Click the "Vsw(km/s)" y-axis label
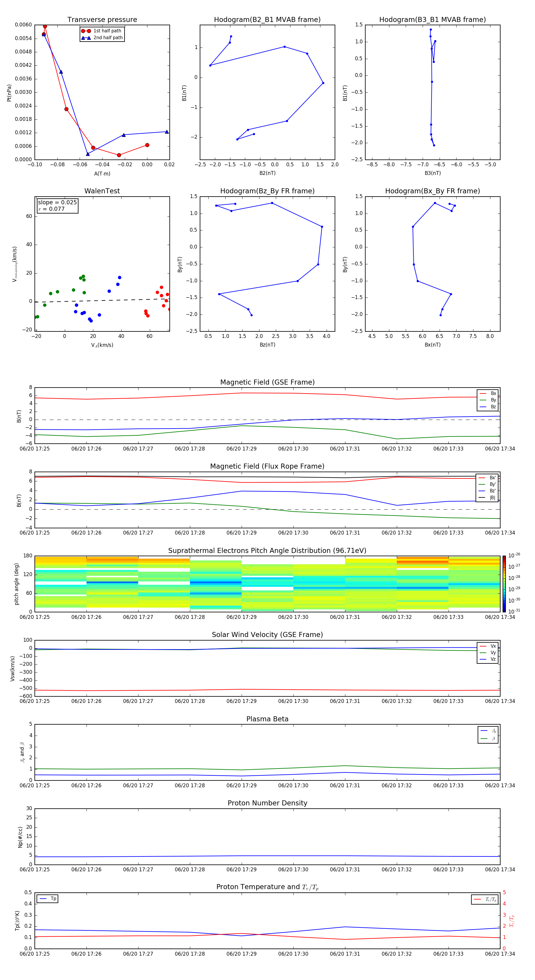The image size is (535, 980). pyautogui.click(x=12, y=668)
